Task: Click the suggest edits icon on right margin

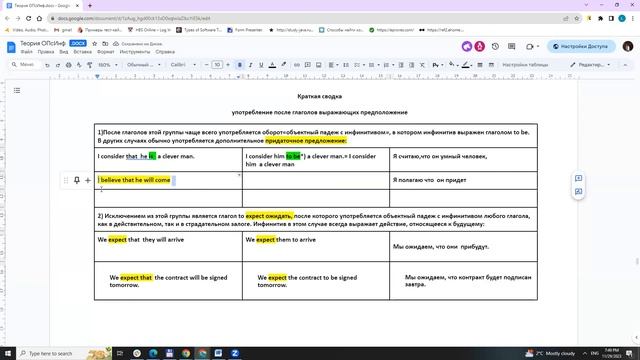Action: pos(578,191)
